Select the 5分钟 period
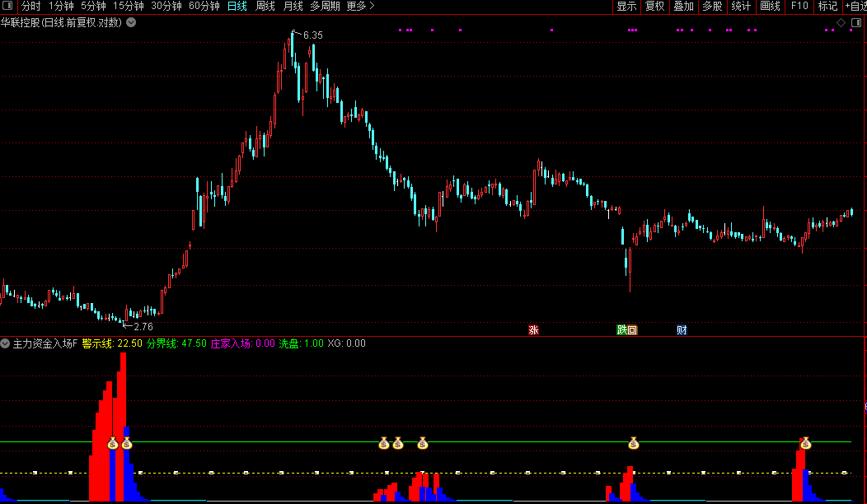Viewport: 867px width, 504px height. point(93,6)
